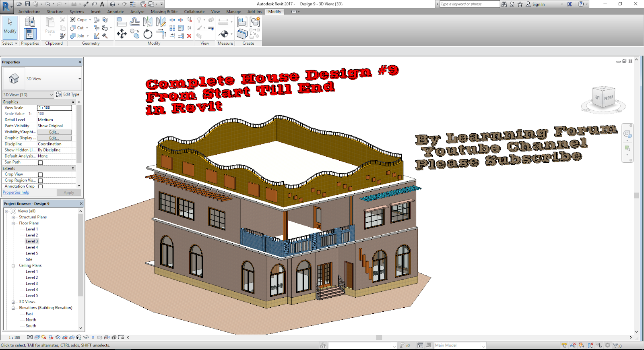This screenshot has height=350, width=644.
Task: Click the Save icon in quick access toolbar
Action: click(27, 4)
